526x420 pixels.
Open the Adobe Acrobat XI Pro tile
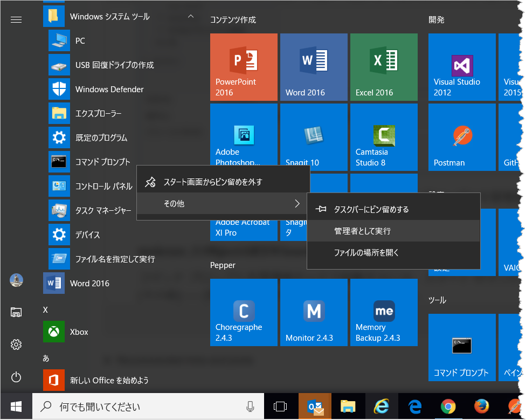pos(244,230)
